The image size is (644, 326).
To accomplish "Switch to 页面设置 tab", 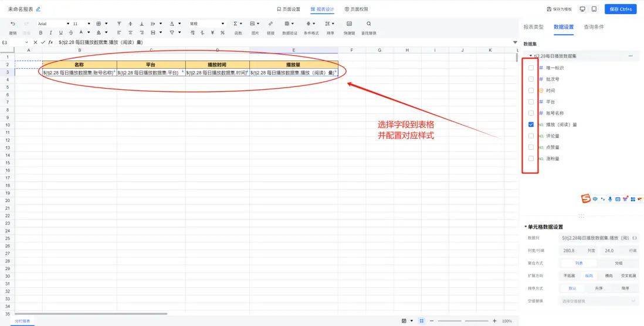I will [289, 9].
